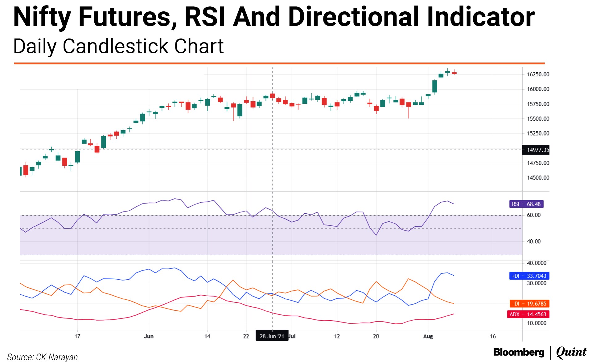Image resolution: width=592 pixels, height=364 pixels.
Task: Click the Nifty Futures chart title
Action: [273, 17]
